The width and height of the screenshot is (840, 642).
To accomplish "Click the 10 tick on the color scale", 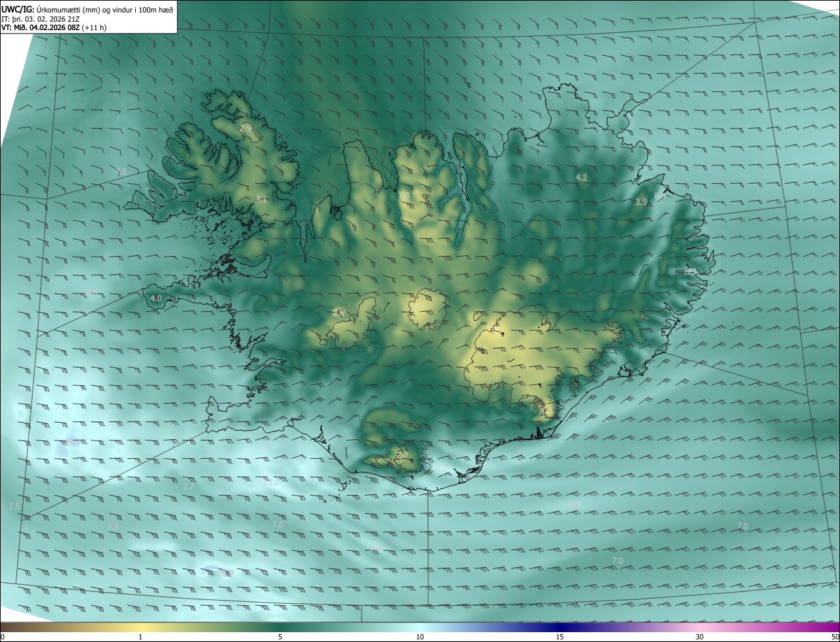I will tap(420, 637).
